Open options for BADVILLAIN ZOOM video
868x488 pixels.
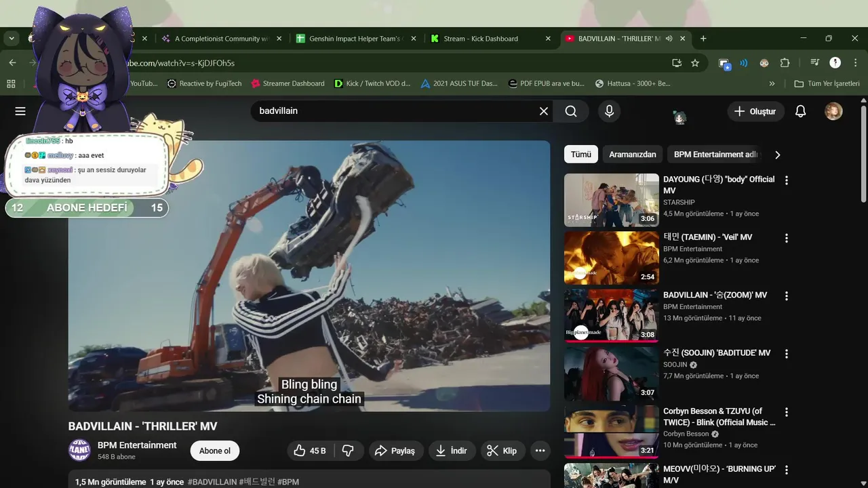click(787, 296)
